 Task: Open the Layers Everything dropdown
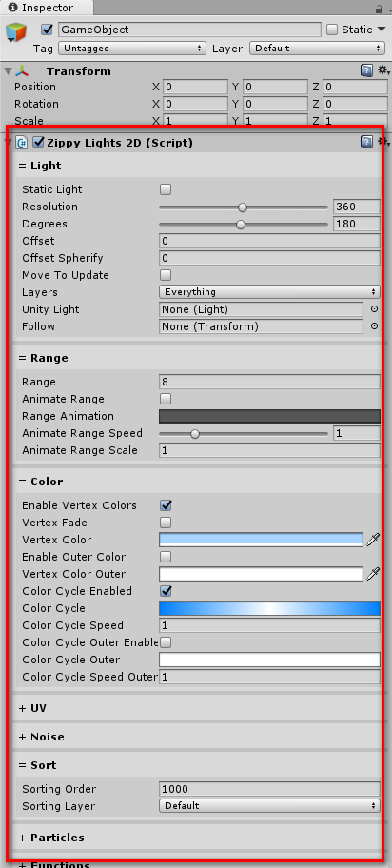pos(269,292)
